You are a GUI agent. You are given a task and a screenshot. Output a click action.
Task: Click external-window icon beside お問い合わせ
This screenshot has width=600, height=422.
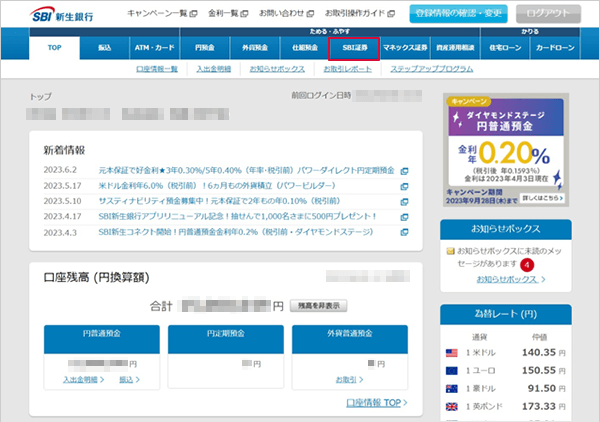310,14
